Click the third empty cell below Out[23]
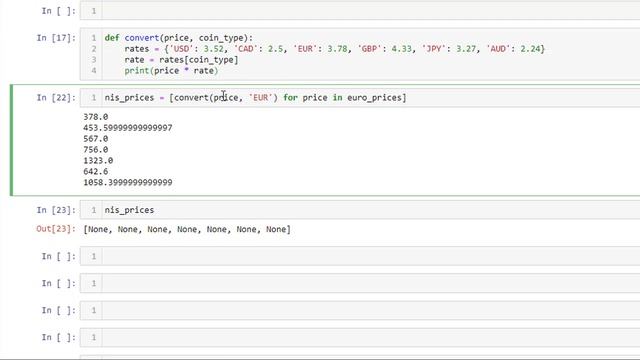The width and height of the screenshot is (640, 360). (x=360, y=310)
